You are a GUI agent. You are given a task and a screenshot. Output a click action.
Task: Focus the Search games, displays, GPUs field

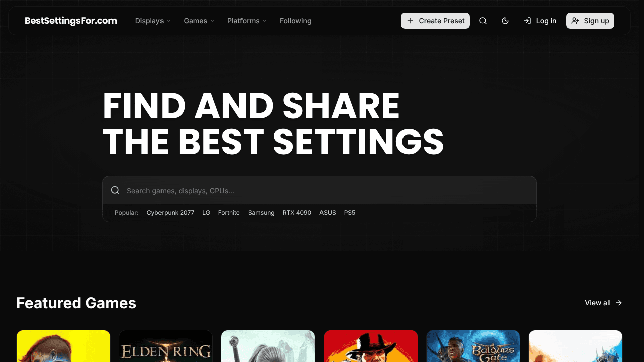[x=319, y=190]
